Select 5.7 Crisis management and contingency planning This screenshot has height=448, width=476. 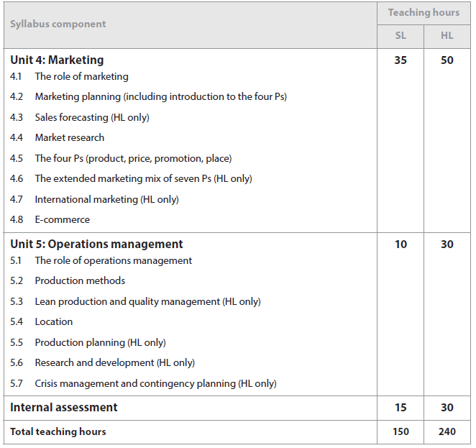(155, 383)
